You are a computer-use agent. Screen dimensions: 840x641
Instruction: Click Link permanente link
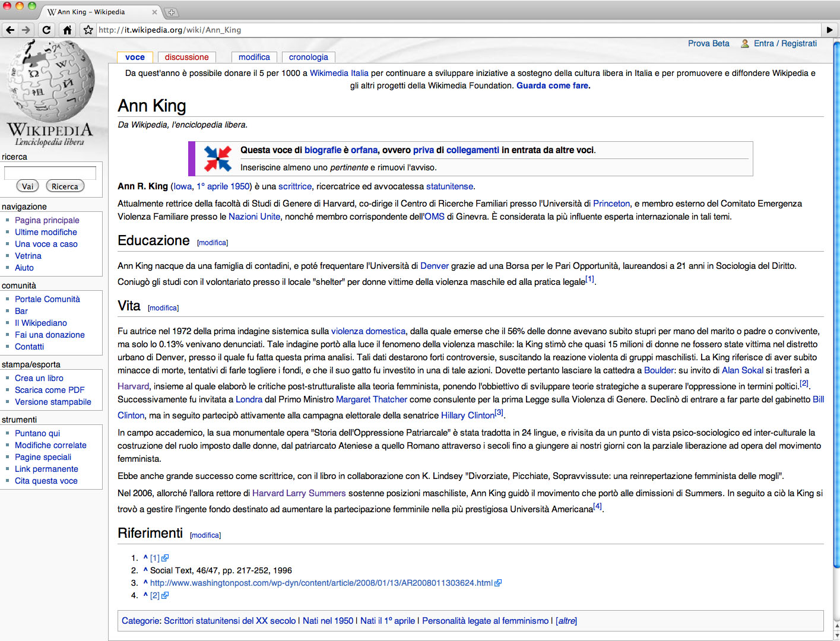pyautogui.click(x=46, y=469)
